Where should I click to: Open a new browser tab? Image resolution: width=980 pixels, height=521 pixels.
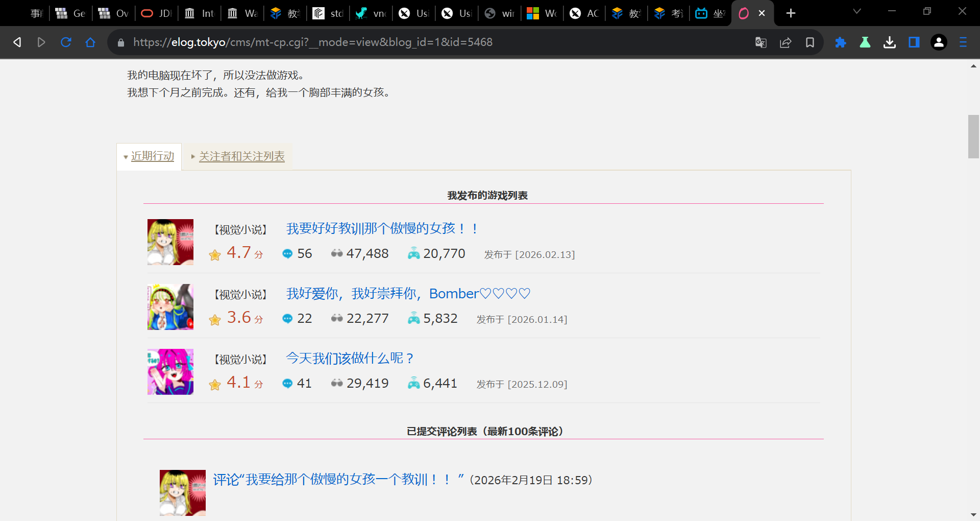pyautogui.click(x=791, y=13)
